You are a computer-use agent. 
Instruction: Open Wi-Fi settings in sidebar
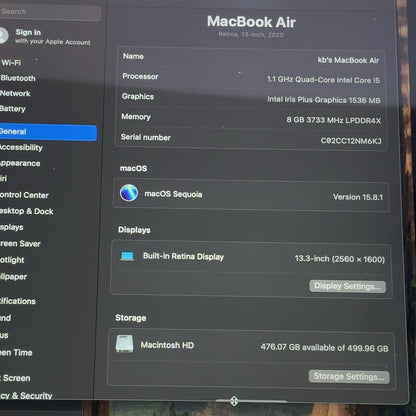(11, 63)
